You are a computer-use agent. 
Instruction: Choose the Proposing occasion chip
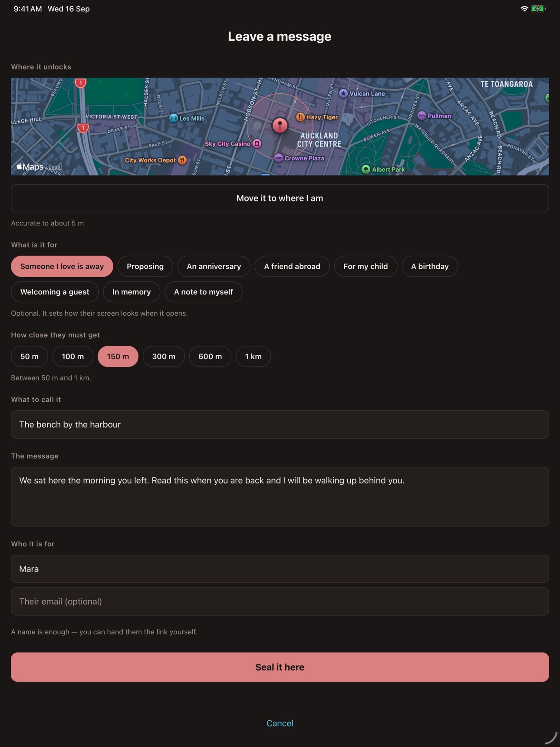(x=145, y=266)
